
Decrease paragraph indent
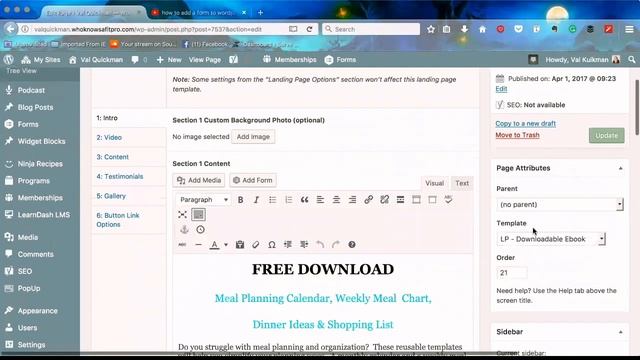[x=288, y=244]
